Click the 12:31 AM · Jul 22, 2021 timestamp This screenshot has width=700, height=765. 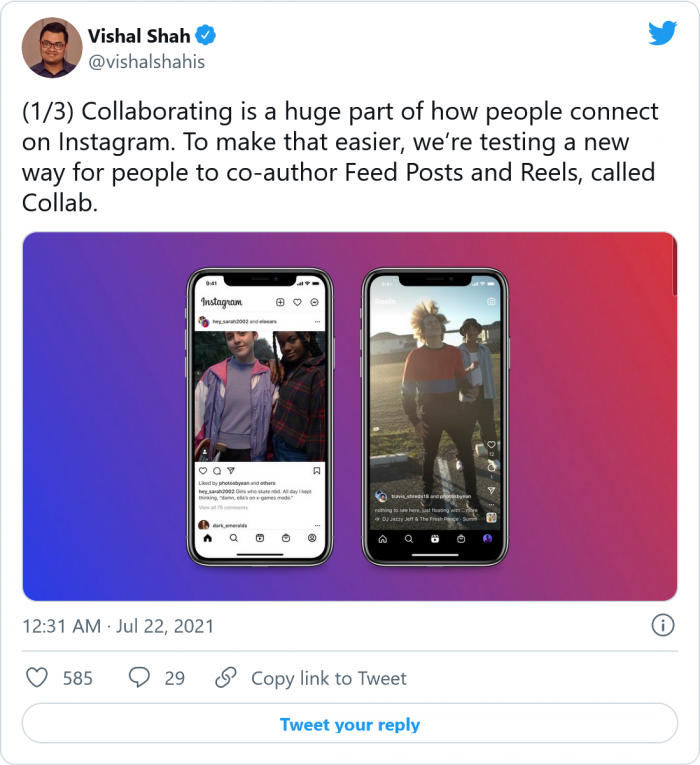tap(118, 626)
